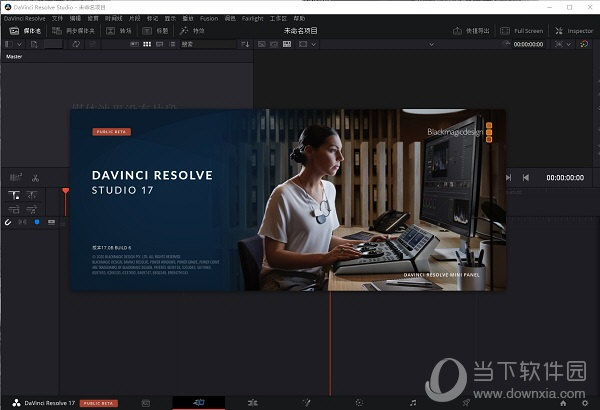Switch to the Cut page tab

click(x=199, y=402)
